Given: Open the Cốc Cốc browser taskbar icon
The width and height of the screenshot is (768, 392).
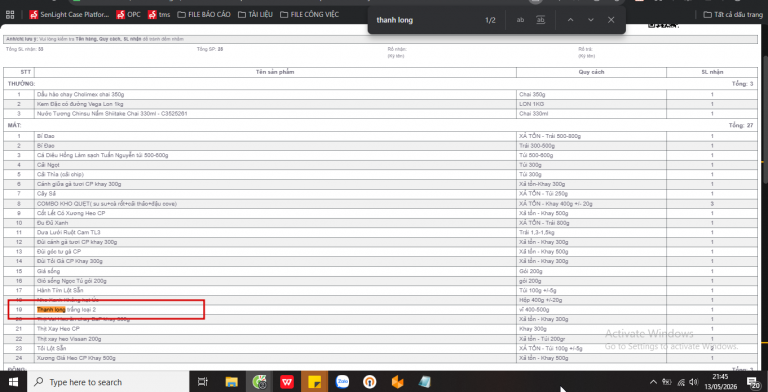Looking at the screenshot, I should (x=259, y=382).
